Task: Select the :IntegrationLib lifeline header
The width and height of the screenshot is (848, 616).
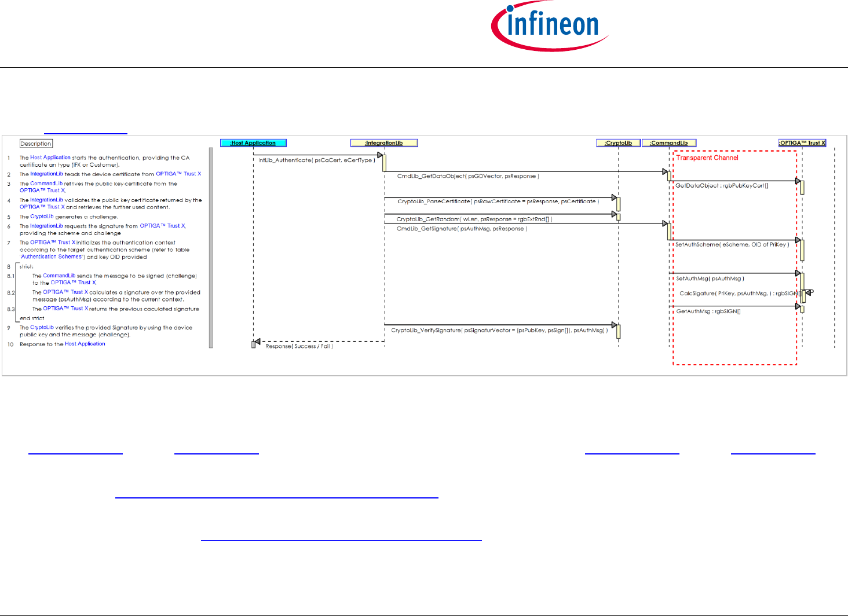Action: coord(384,143)
